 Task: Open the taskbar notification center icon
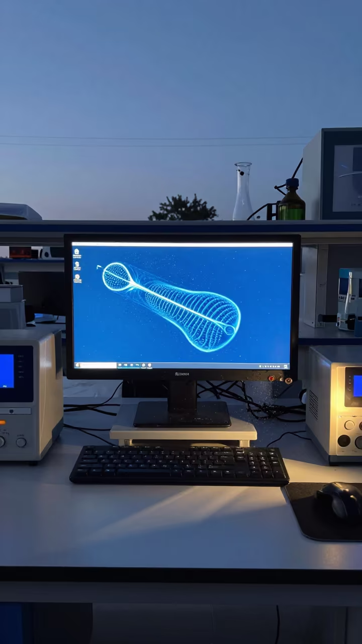(286, 366)
